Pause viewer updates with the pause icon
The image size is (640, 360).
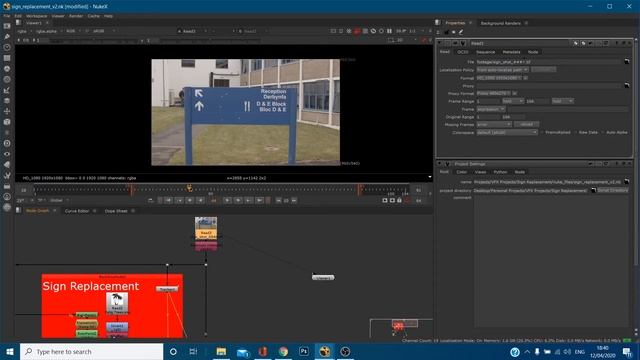pos(389,31)
